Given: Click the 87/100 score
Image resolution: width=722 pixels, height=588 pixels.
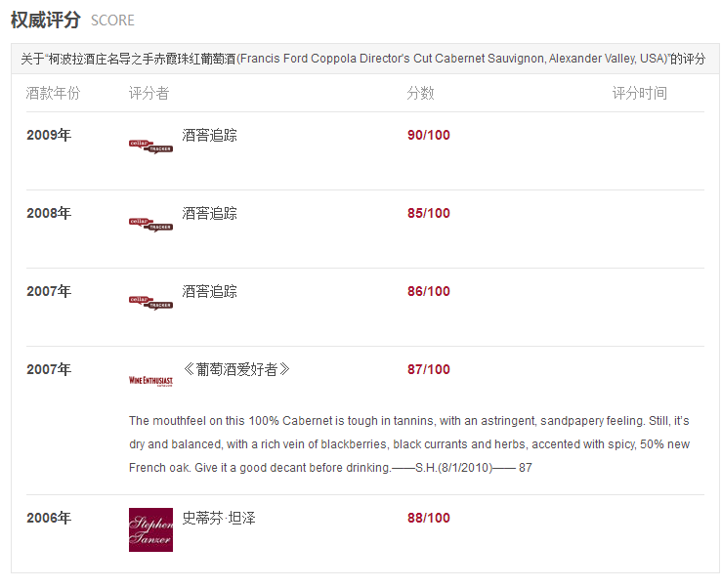Looking at the screenshot, I should [429, 369].
